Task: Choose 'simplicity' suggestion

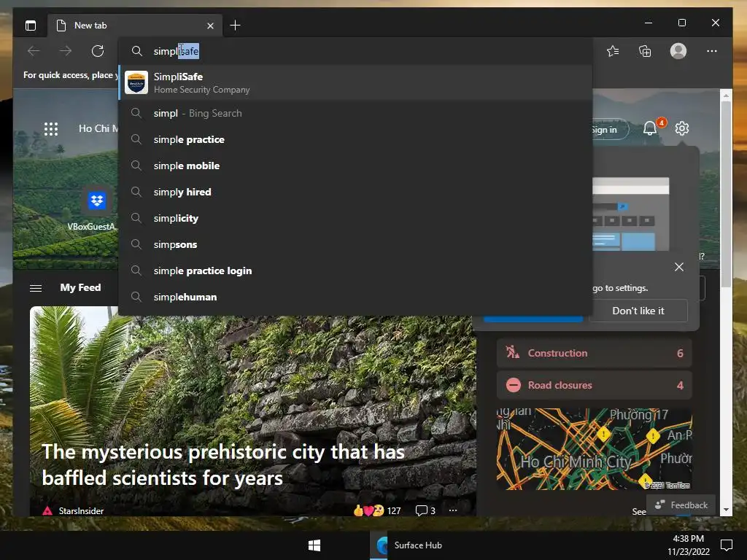Action: pyautogui.click(x=355, y=218)
